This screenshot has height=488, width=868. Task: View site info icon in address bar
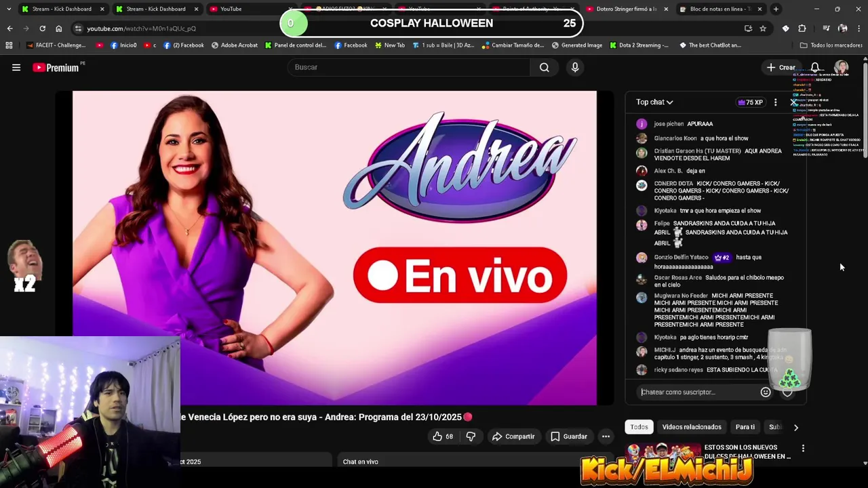pos(78,28)
